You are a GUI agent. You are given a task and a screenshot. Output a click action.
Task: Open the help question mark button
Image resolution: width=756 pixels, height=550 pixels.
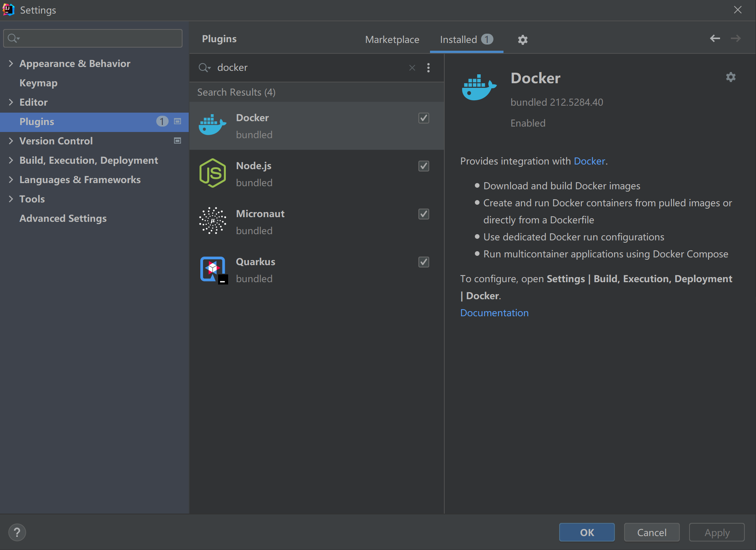(x=17, y=532)
